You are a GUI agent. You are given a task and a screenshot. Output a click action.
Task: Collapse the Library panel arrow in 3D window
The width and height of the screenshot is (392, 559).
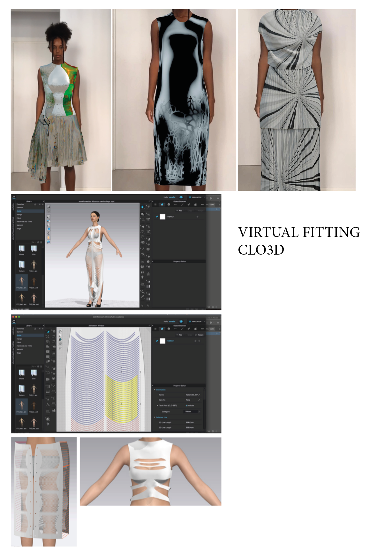click(43, 201)
